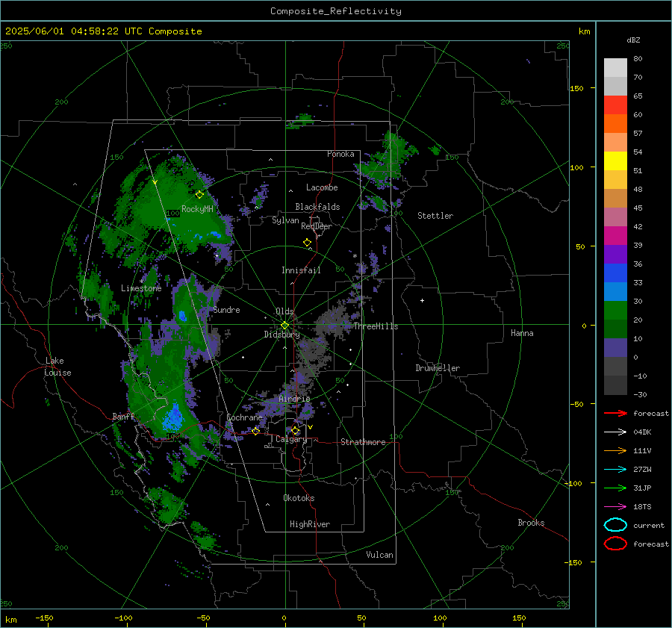Select the Brooks town label

click(x=531, y=523)
